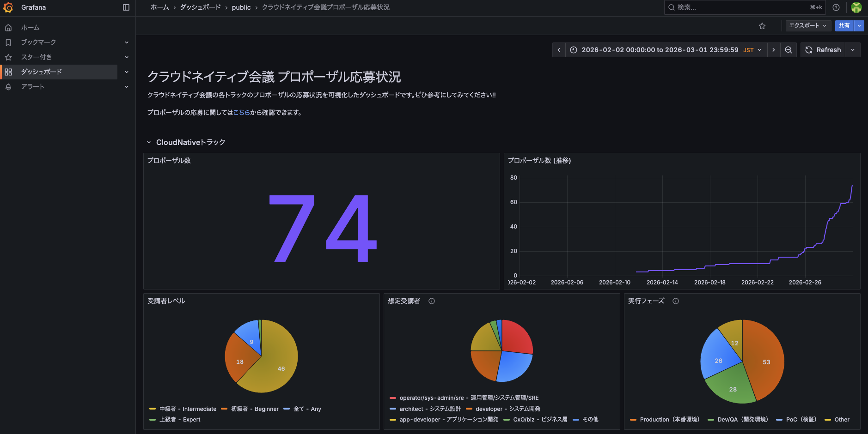Viewport: 868px width, 434px height.
Task: Select アラート in the sidebar
Action: 33,87
